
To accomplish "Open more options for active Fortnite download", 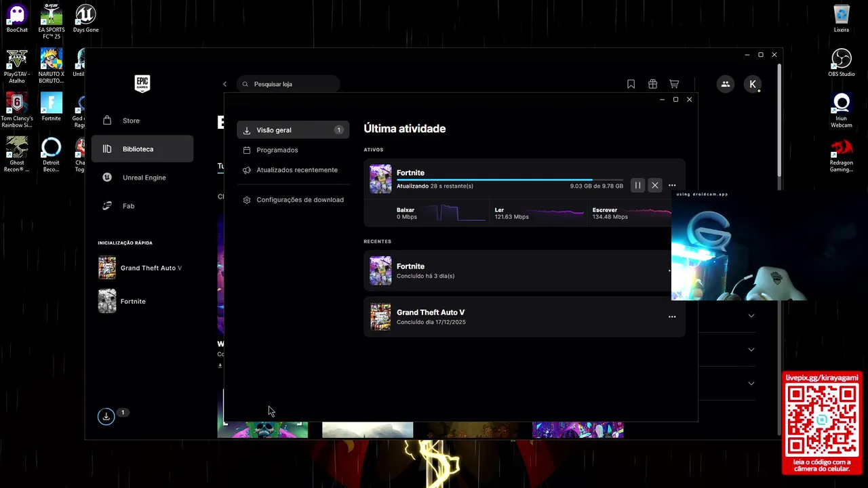I will (672, 185).
